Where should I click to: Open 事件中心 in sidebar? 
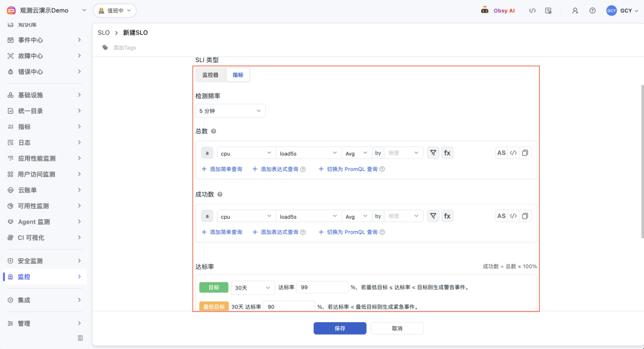pos(44,40)
